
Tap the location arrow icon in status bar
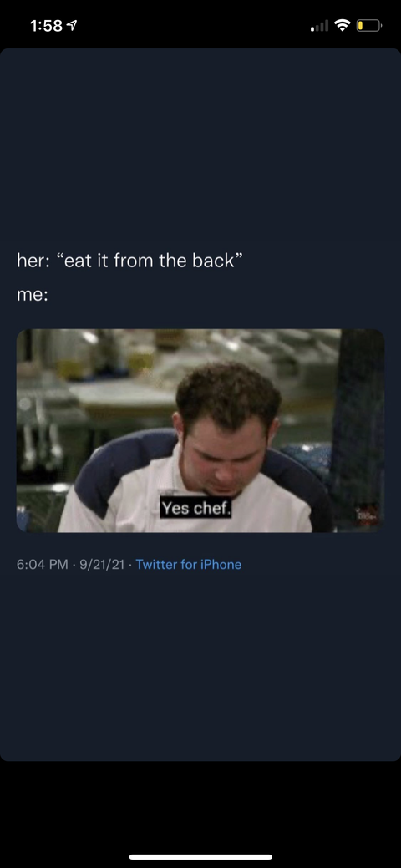pos(72,26)
